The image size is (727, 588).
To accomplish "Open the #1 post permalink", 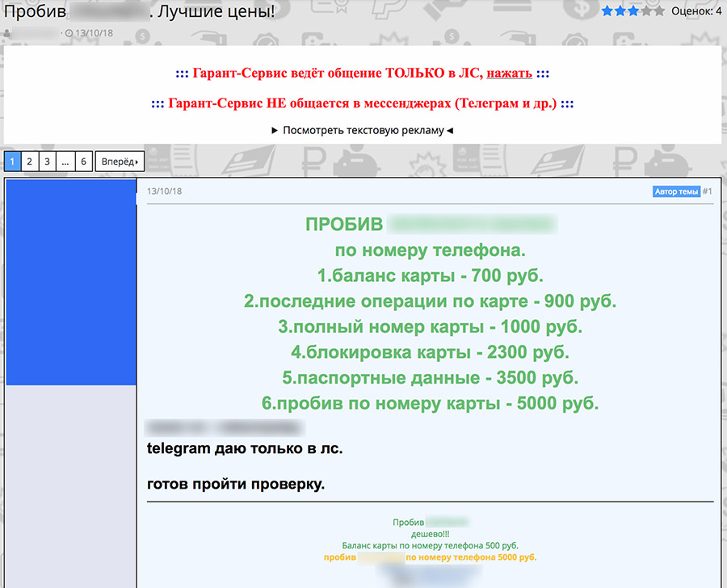I will [x=707, y=191].
